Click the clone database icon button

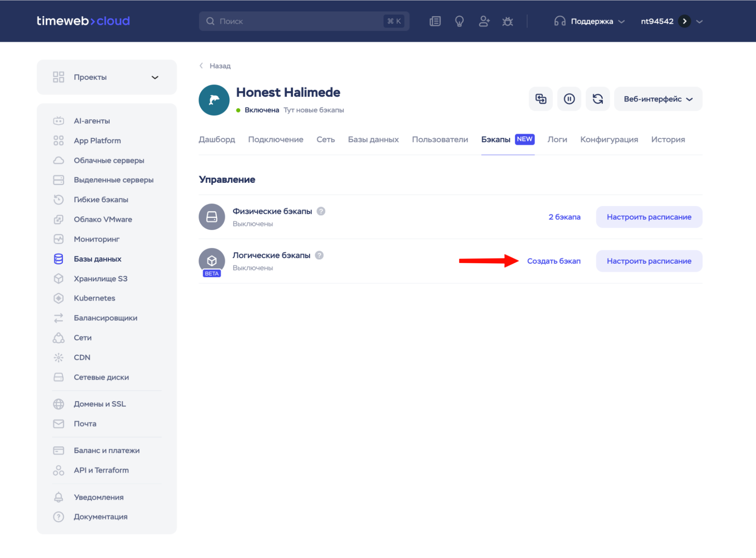[x=540, y=99]
